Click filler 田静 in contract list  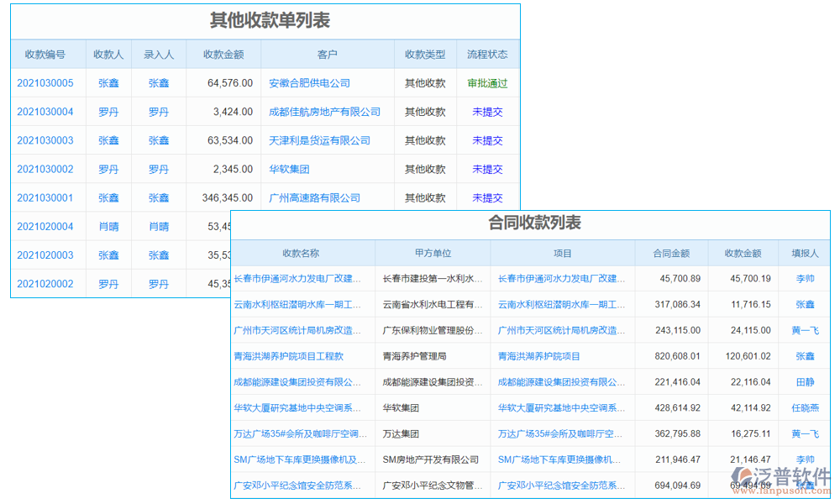tap(804, 381)
